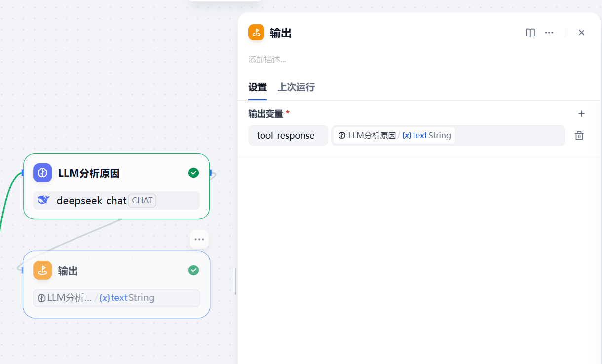The width and height of the screenshot is (602, 364).
Task: Select the 设置 tab
Action: click(x=257, y=87)
